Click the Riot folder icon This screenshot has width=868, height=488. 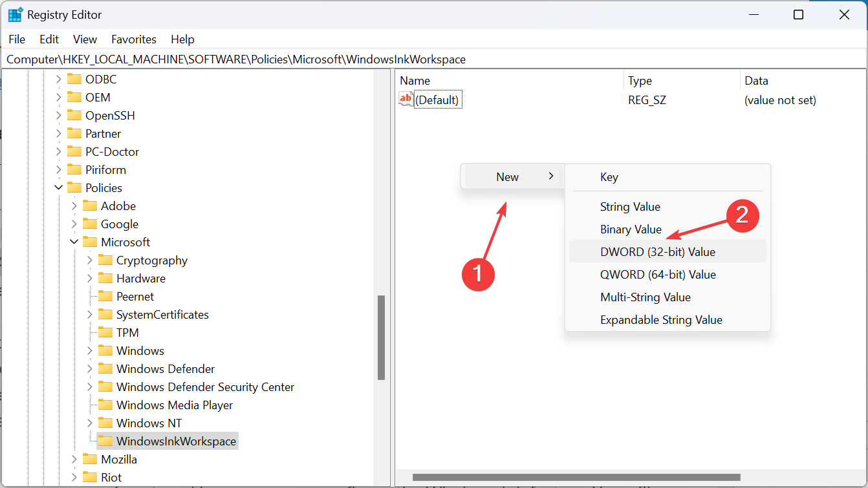(90, 478)
